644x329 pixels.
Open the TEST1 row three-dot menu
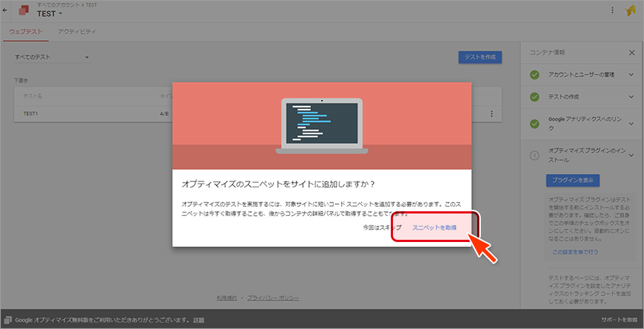(492, 114)
